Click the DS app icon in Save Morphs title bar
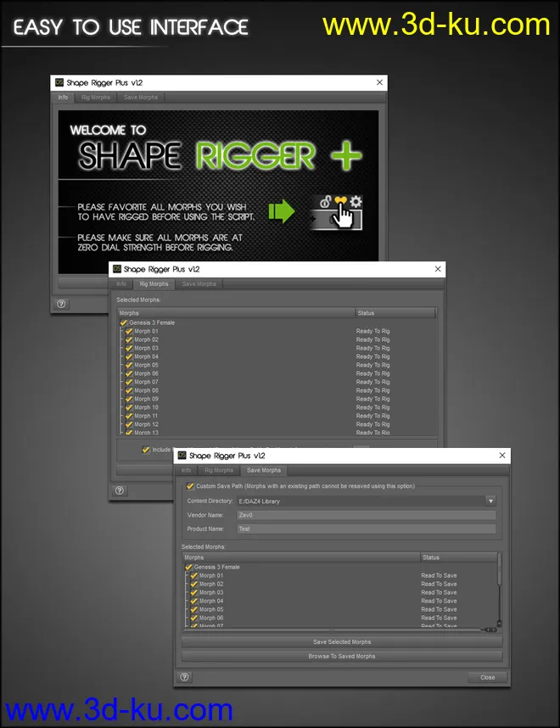 tap(182, 456)
